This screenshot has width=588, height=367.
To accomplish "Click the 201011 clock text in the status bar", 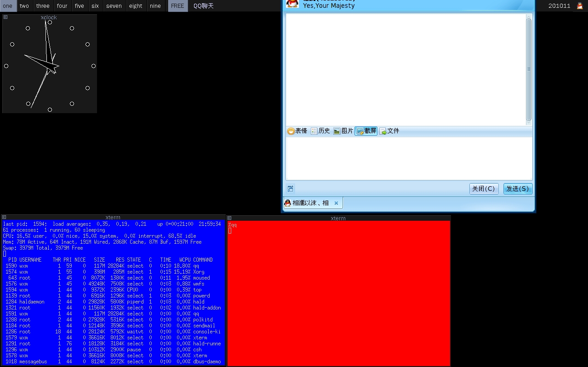I will [559, 6].
